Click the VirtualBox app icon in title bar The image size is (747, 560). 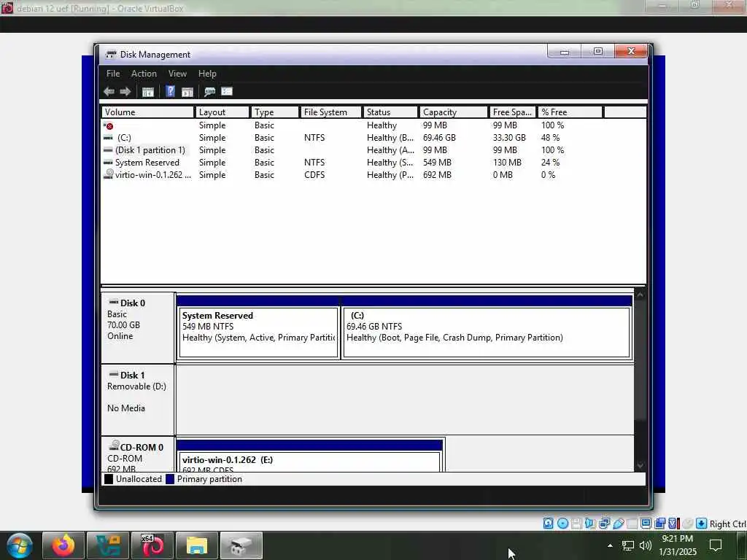[x=7, y=7]
